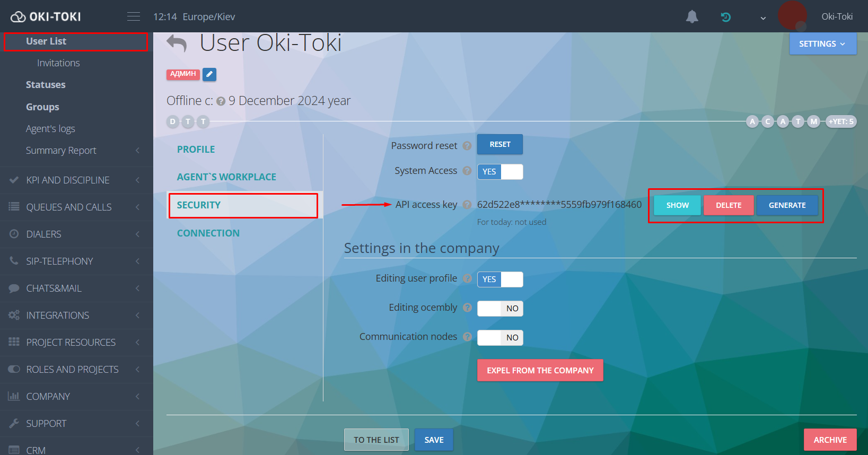This screenshot has height=455, width=868.
Task: Click the M timeline marker
Action: tap(814, 121)
